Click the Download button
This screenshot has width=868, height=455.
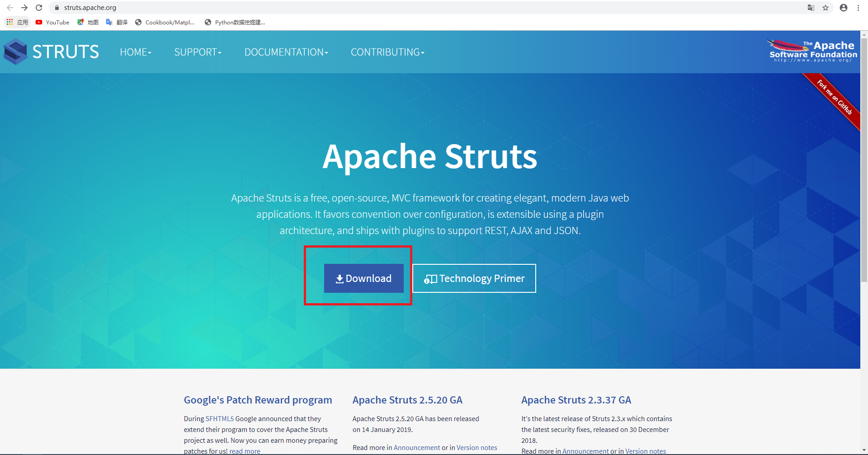click(x=363, y=278)
